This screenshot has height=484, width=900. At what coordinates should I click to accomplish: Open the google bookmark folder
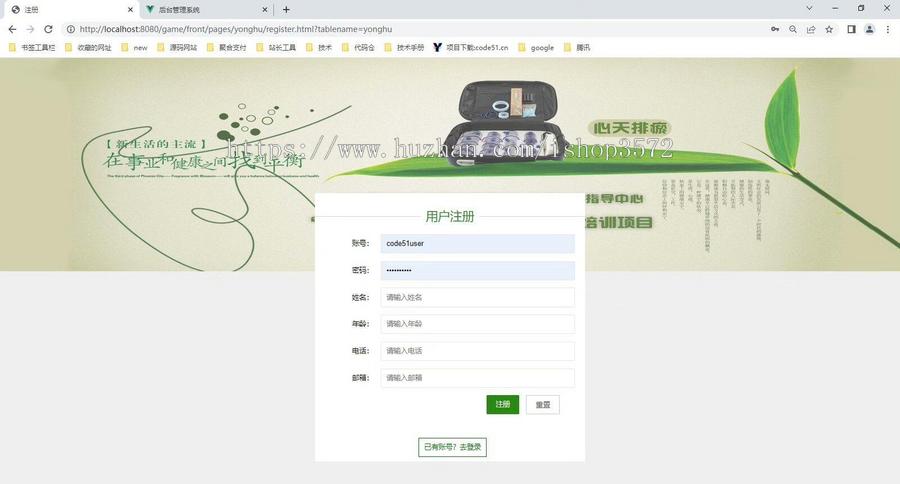pos(536,48)
